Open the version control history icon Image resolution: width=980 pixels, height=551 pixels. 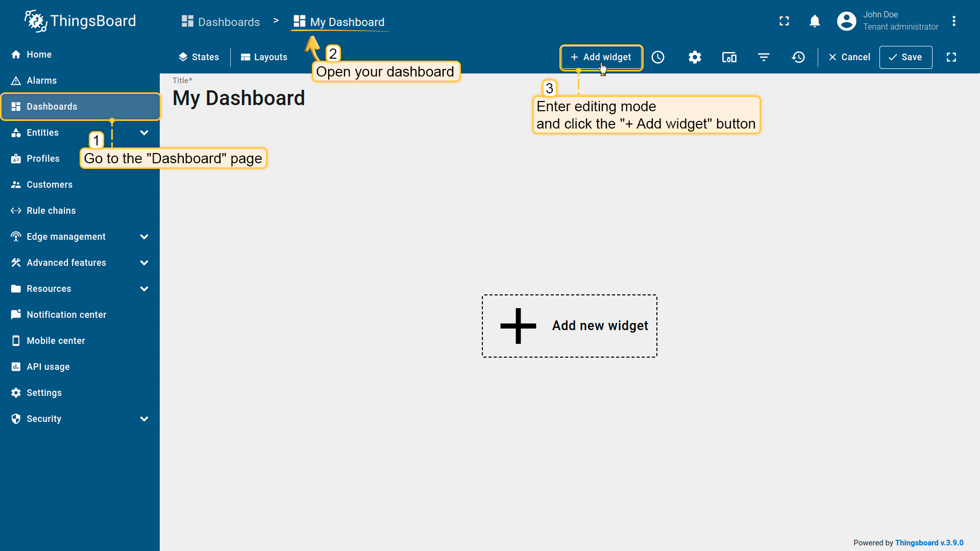798,57
